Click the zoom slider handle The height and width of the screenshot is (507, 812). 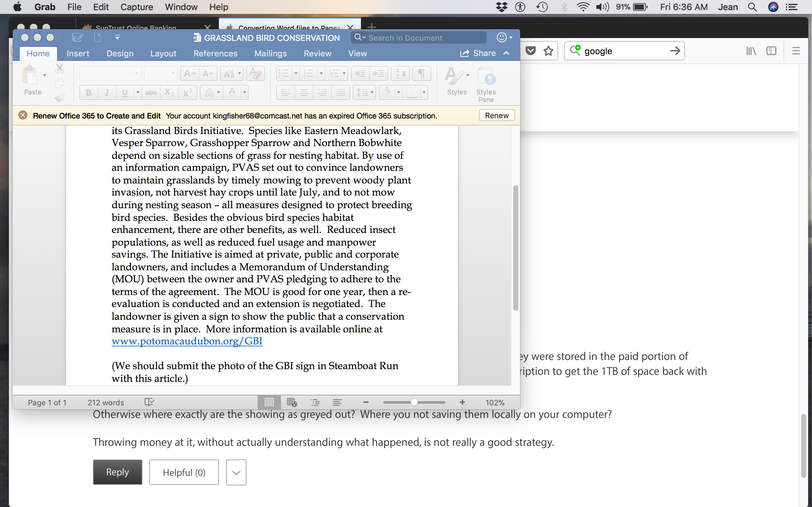pyautogui.click(x=414, y=402)
